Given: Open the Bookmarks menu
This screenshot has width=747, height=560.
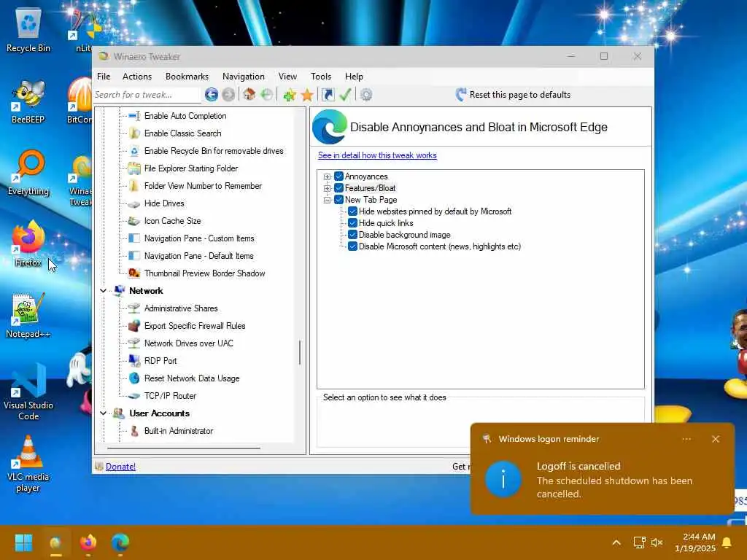Looking at the screenshot, I should (x=187, y=76).
